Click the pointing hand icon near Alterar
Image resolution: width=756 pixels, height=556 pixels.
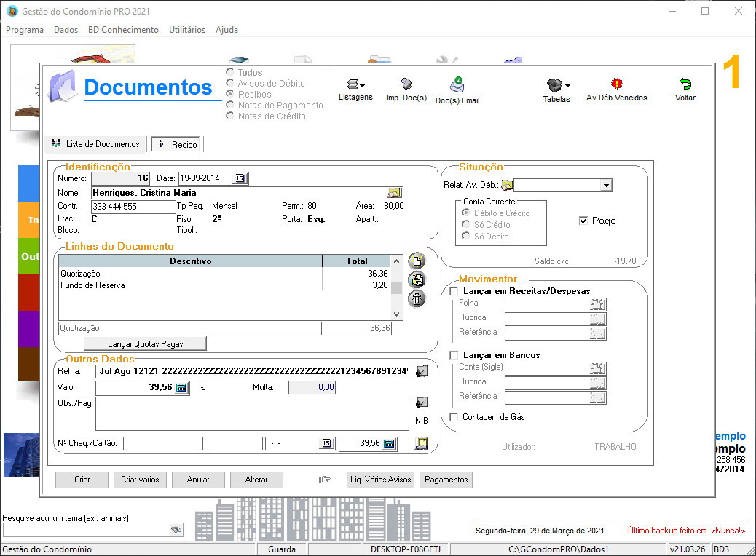point(325,480)
